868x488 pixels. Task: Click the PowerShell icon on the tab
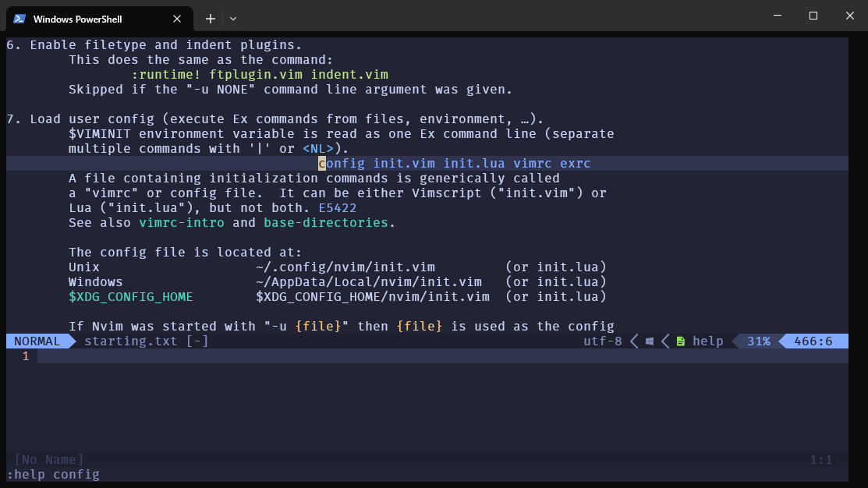(19, 19)
